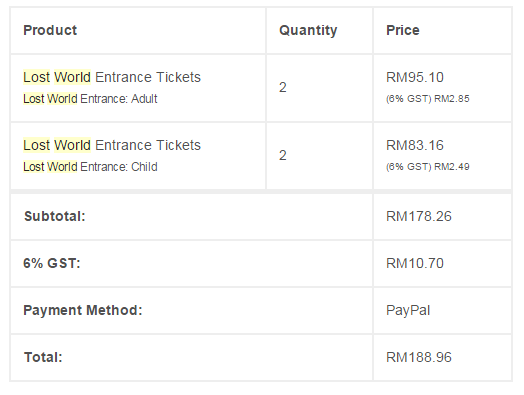The width and height of the screenshot is (524, 395).
Task: Click the RM83.16 child price
Action: [x=415, y=145]
